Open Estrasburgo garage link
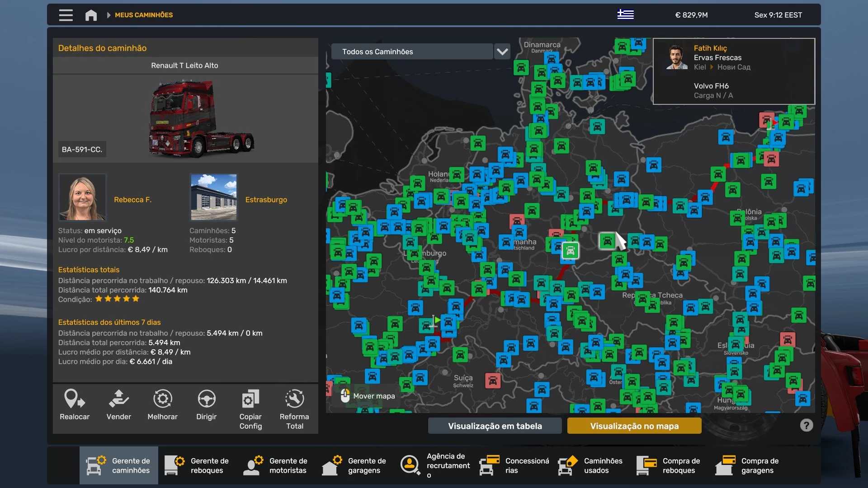The image size is (868, 488). (x=266, y=200)
